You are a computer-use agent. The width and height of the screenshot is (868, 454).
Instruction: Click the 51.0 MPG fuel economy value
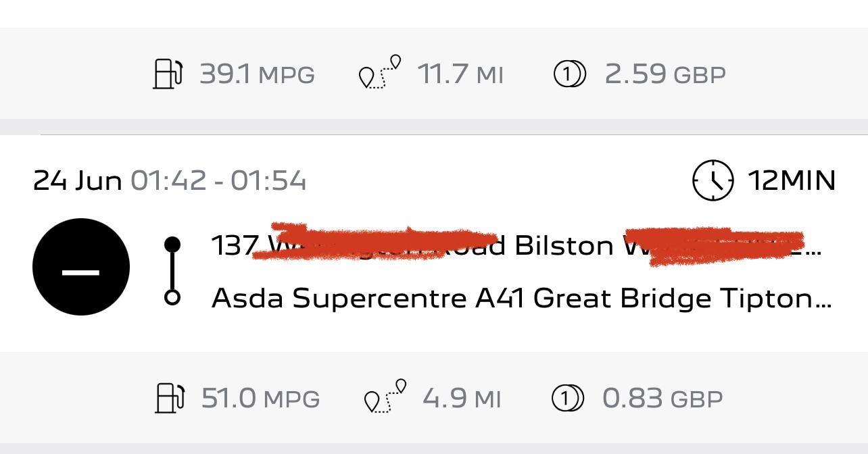(260, 399)
